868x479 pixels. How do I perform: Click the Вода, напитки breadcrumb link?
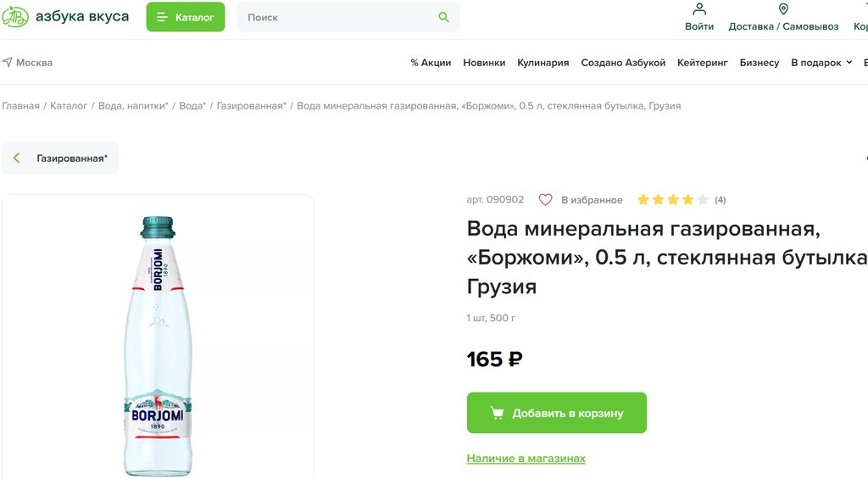coord(133,106)
